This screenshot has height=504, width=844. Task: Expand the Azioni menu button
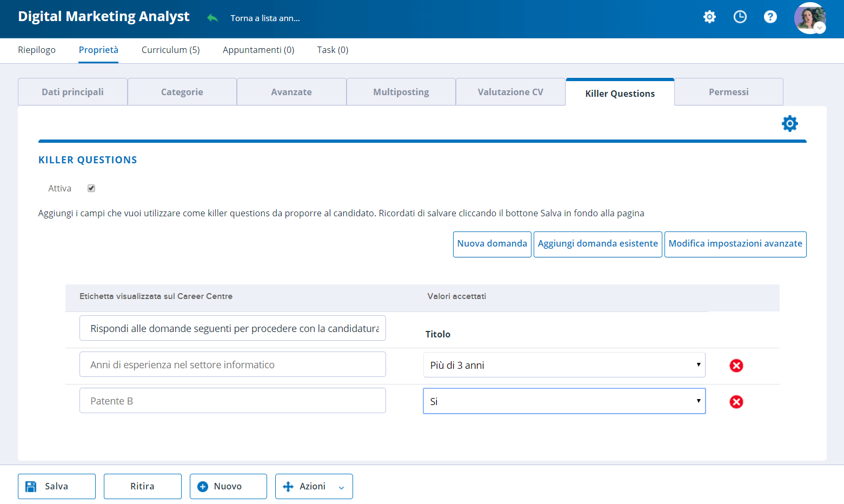pyautogui.click(x=314, y=486)
